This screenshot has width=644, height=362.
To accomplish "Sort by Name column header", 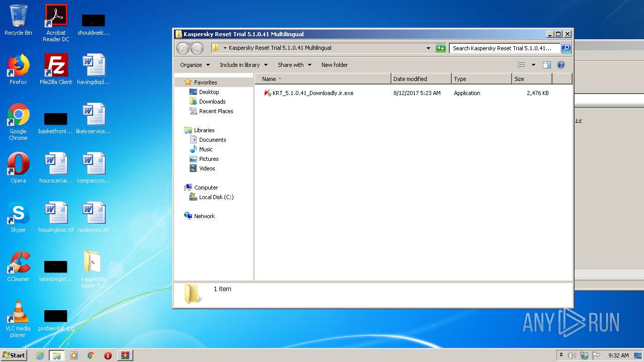I will [x=323, y=79].
